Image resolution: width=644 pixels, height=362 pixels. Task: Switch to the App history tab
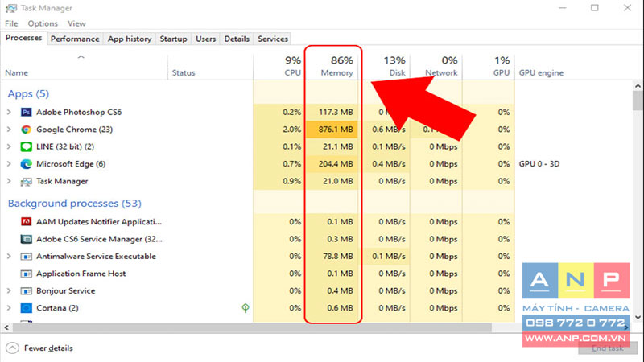point(130,39)
